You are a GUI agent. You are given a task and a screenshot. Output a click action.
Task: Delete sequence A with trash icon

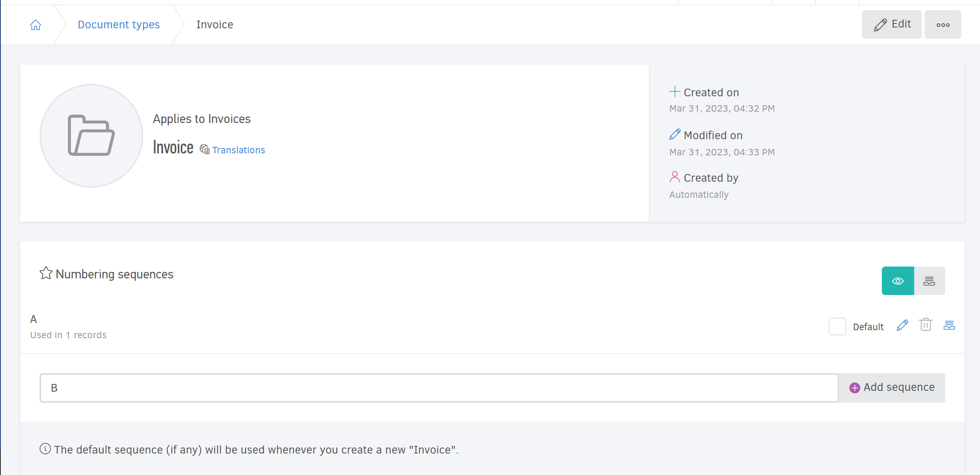[x=925, y=324]
